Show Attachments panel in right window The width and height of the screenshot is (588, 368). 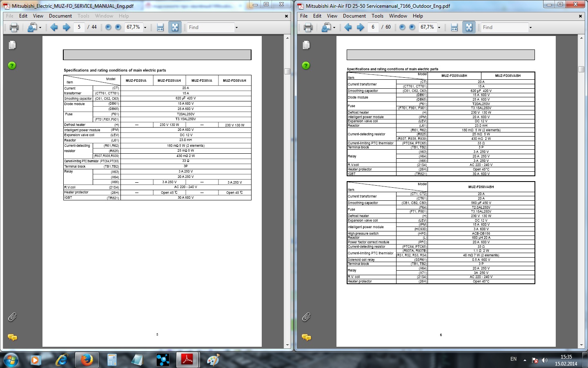(x=306, y=317)
